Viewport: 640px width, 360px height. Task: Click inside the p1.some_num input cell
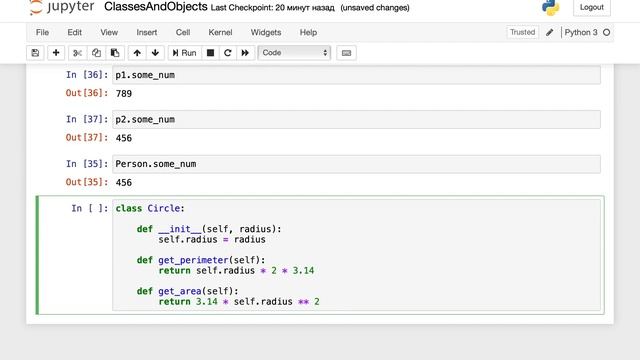coord(356,75)
